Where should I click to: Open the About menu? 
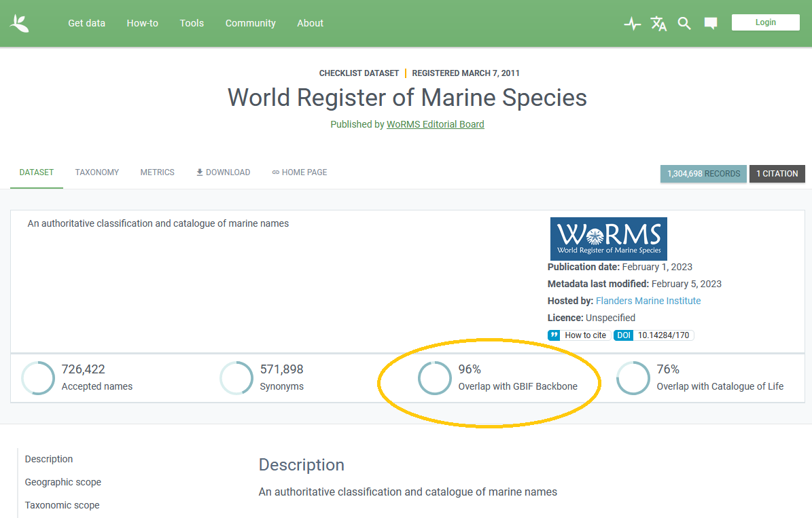pyautogui.click(x=311, y=23)
